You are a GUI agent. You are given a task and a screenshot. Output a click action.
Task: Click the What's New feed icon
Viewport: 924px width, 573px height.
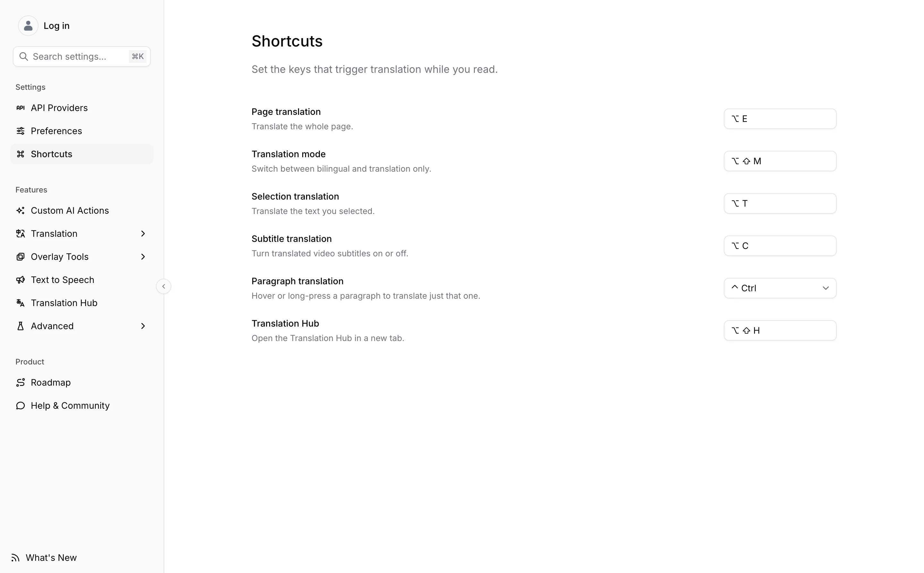click(x=15, y=558)
